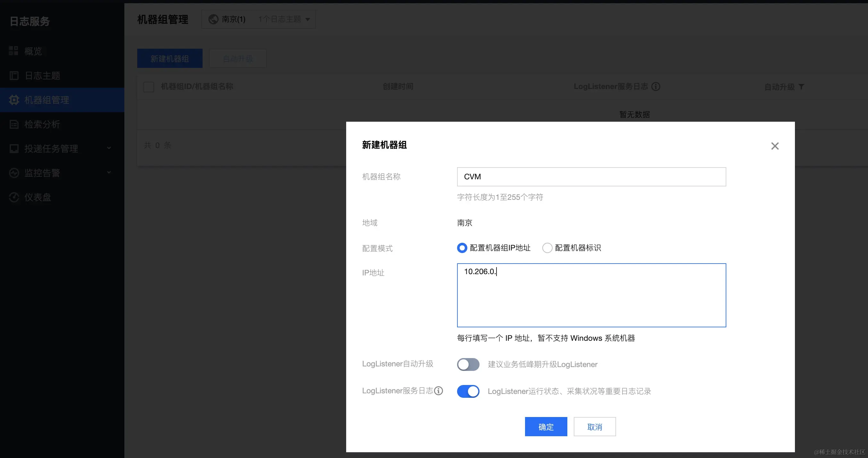Viewport: 868px width, 458px height.
Task: Click the 监控告警 pulse icon
Action: [x=14, y=173]
